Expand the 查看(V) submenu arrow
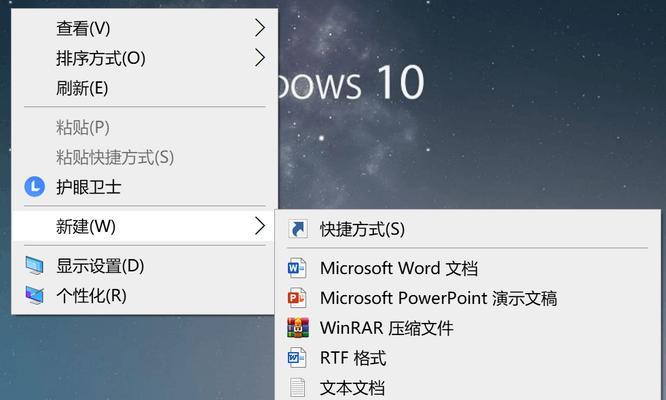The height and width of the screenshot is (400, 666). [260, 28]
